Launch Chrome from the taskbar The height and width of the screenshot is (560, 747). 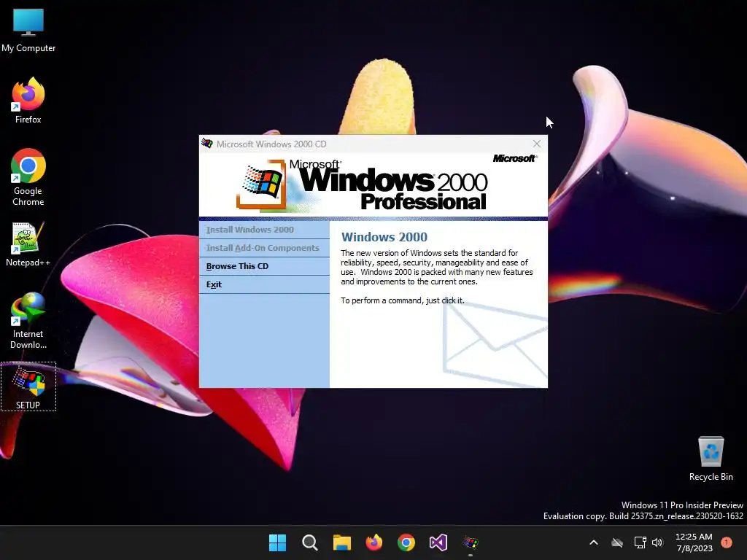406,542
